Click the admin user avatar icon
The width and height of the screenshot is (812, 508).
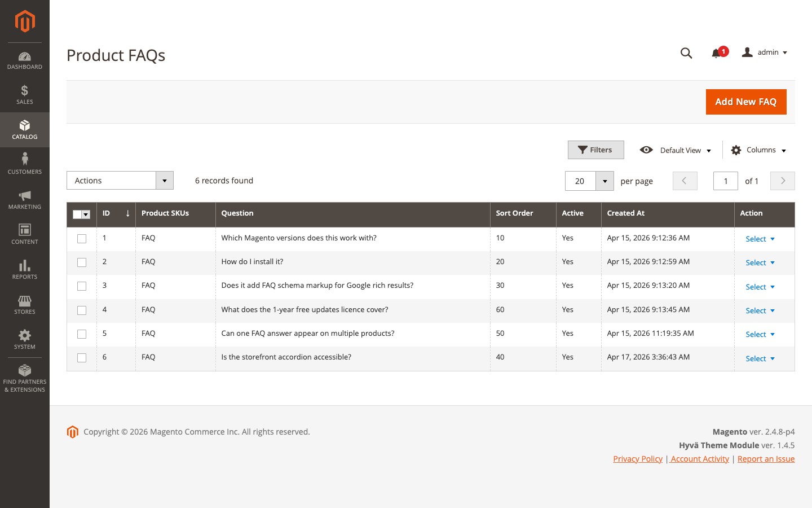pyautogui.click(x=747, y=52)
